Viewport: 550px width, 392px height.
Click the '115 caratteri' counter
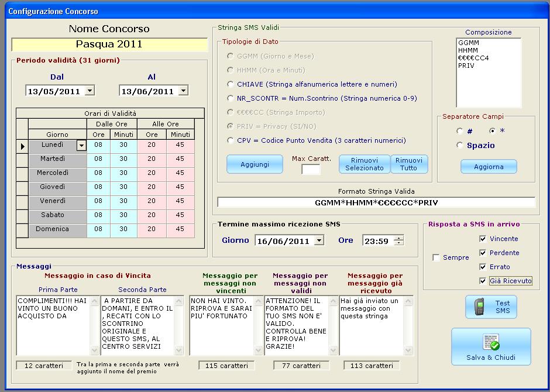click(226, 366)
